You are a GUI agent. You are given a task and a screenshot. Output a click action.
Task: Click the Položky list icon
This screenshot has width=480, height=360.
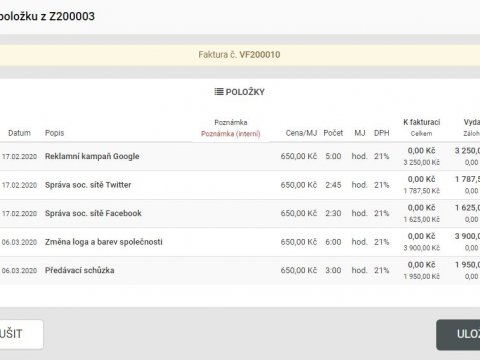click(x=219, y=92)
